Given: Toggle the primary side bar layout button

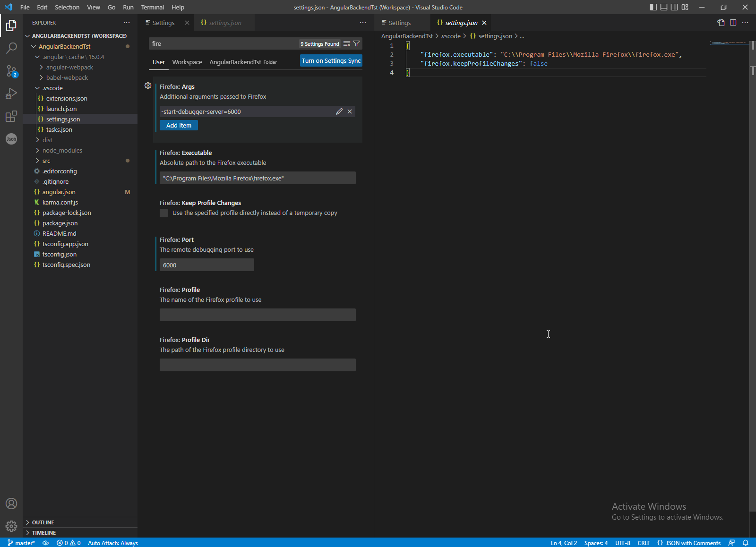Looking at the screenshot, I should (x=653, y=7).
